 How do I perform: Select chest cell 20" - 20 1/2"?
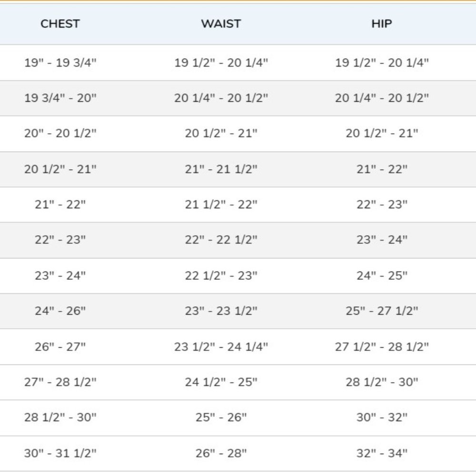(60, 133)
